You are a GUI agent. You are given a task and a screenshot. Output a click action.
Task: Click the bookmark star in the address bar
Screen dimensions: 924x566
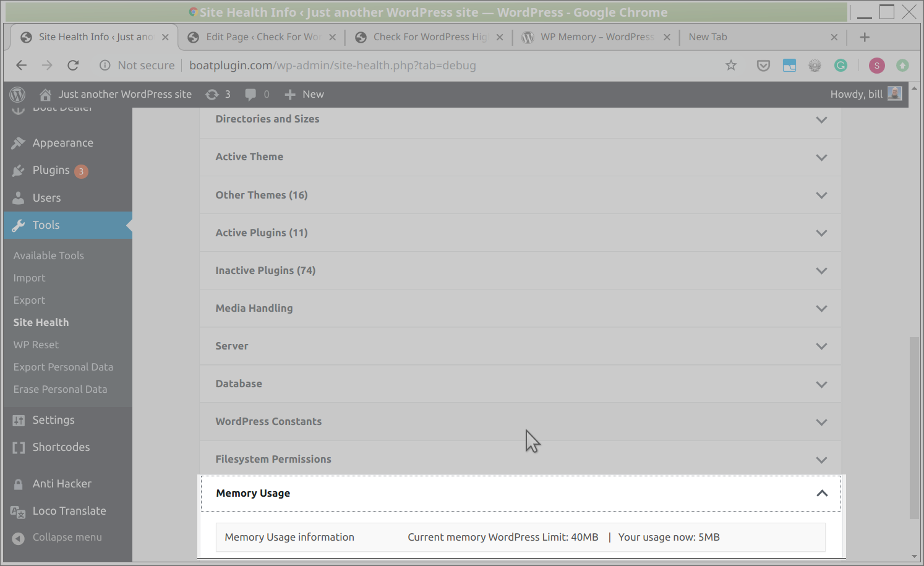731,65
